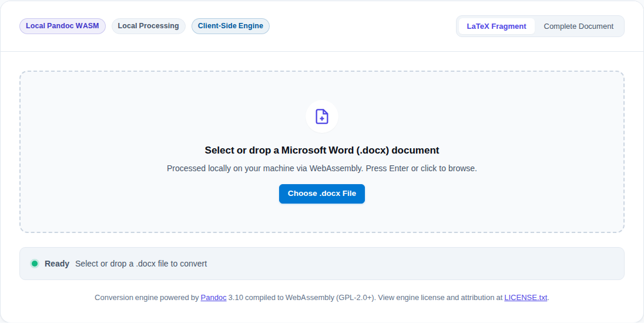Click the 'Processed locally on your machine' text

click(322, 168)
